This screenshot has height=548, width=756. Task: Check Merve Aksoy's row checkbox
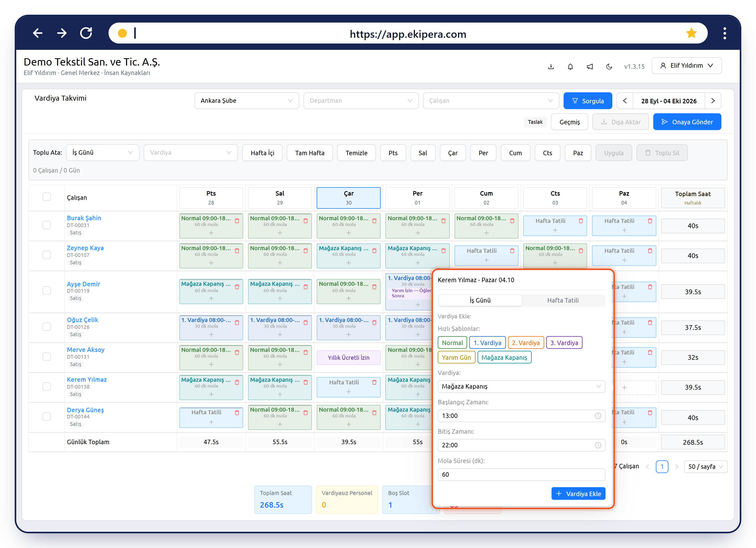pos(47,357)
